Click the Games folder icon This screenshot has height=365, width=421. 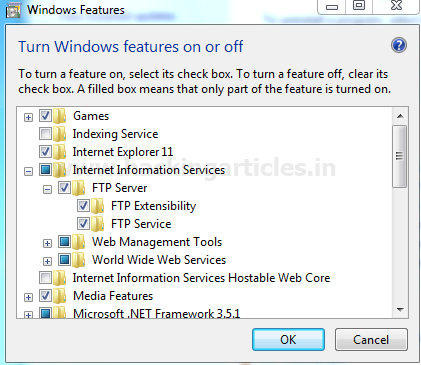click(x=60, y=116)
